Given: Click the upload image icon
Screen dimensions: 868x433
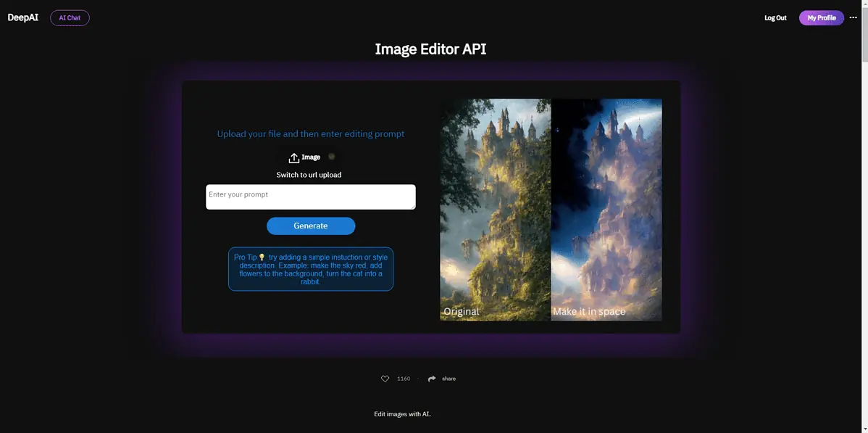Looking at the screenshot, I should [x=293, y=157].
